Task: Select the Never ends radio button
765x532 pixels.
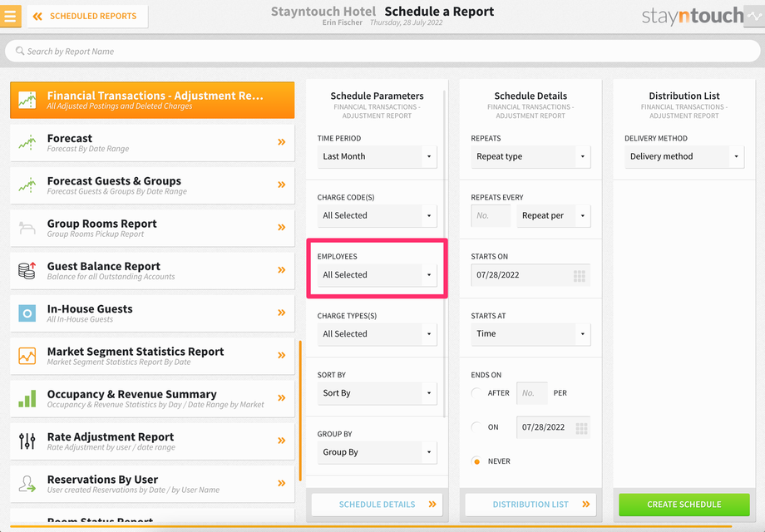Action: pyautogui.click(x=476, y=461)
